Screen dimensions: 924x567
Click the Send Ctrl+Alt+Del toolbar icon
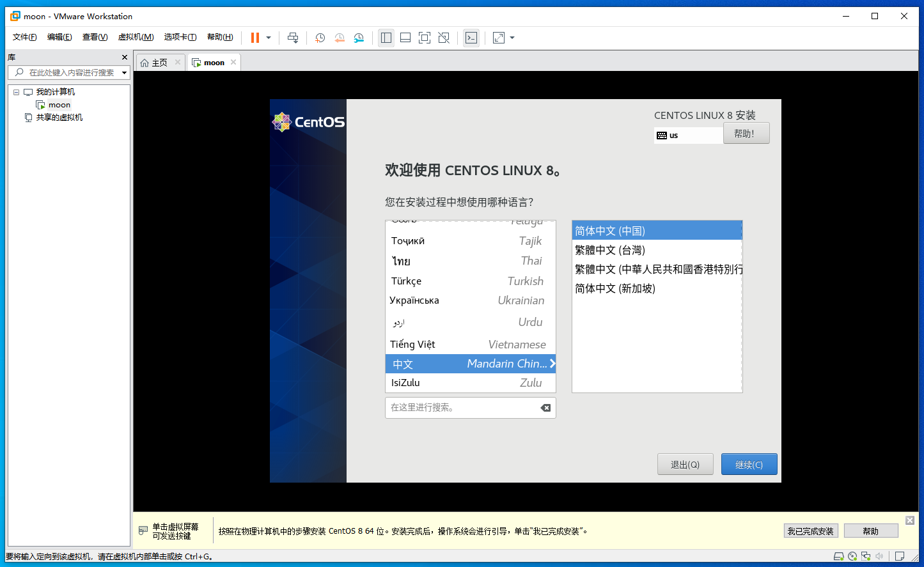pyautogui.click(x=293, y=38)
